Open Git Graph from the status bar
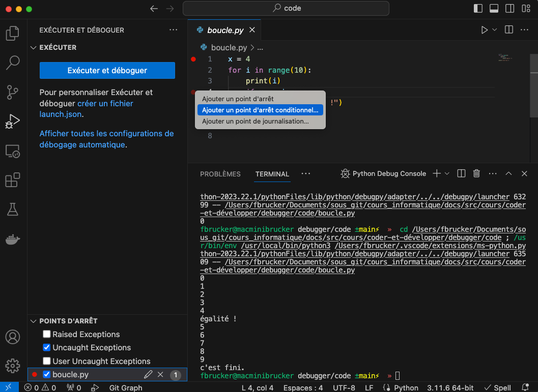The image size is (538, 392). (x=125, y=387)
